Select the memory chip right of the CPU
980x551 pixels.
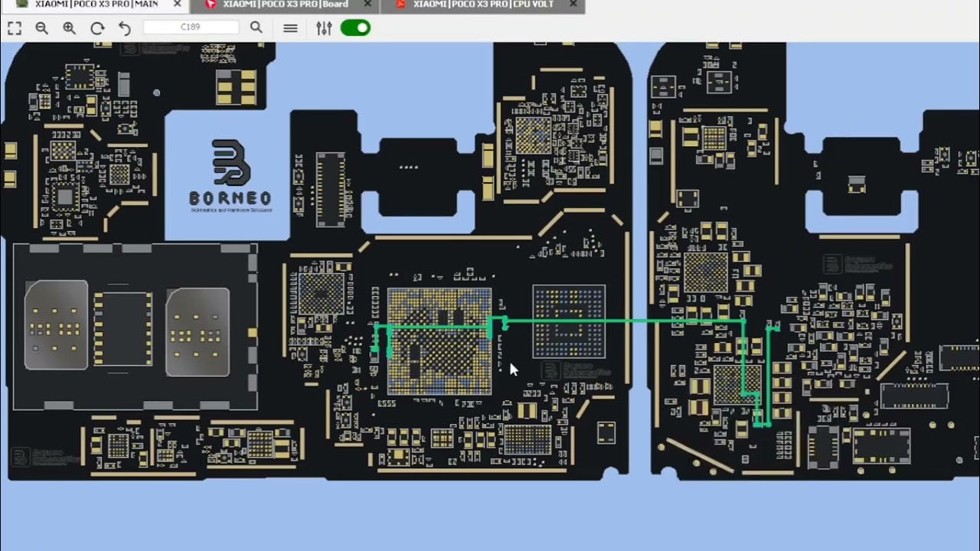point(569,321)
